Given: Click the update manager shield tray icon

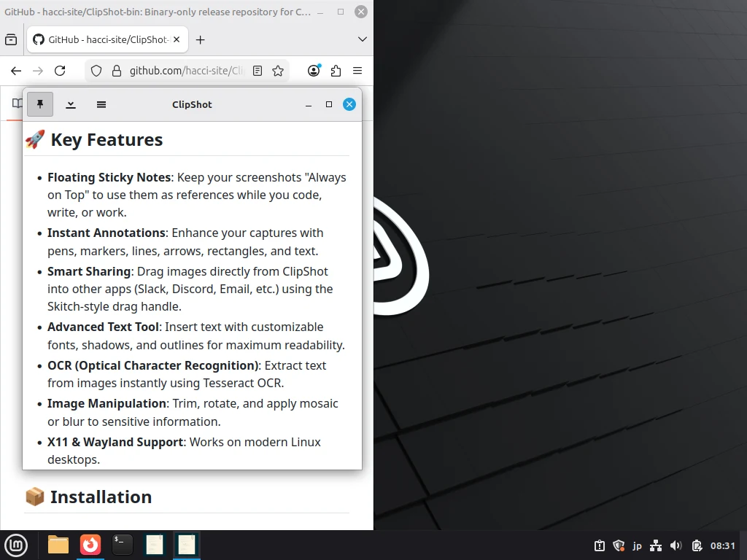Looking at the screenshot, I should 619,545.
